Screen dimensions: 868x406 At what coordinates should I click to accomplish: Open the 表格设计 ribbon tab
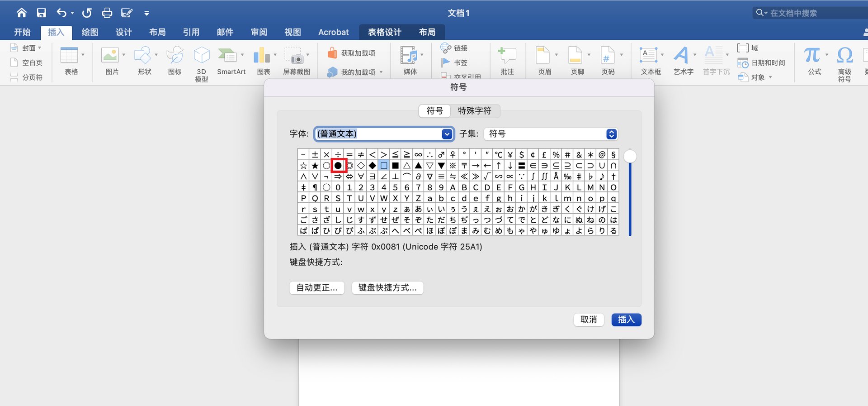[384, 32]
